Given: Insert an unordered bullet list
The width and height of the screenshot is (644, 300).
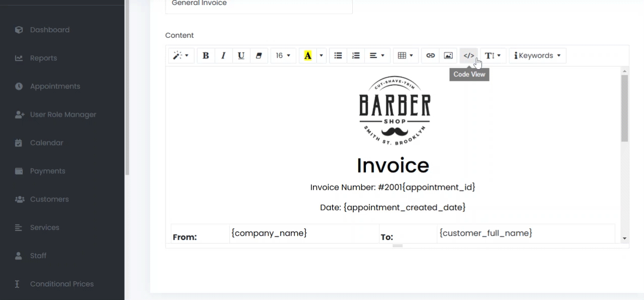Looking at the screenshot, I should pos(338,56).
